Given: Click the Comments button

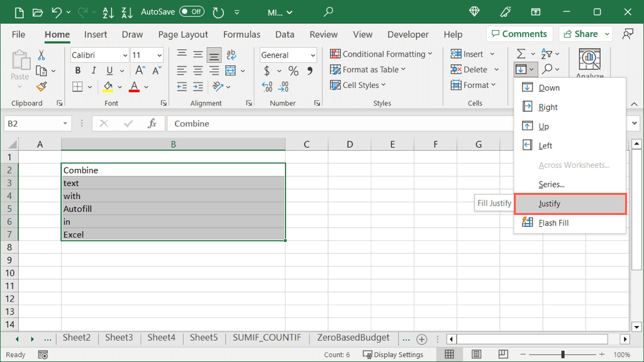Looking at the screenshot, I should pyautogui.click(x=519, y=34).
